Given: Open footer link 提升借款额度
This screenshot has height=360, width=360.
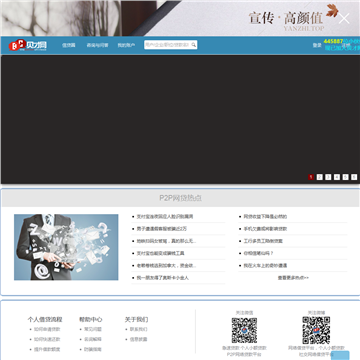Looking at the screenshot, I should click(47, 350).
